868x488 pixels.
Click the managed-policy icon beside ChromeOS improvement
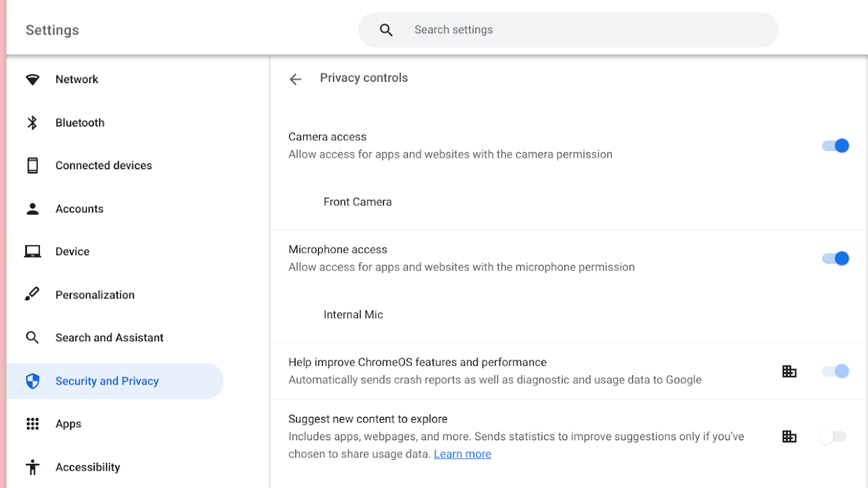pyautogui.click(x=789, y=372)
